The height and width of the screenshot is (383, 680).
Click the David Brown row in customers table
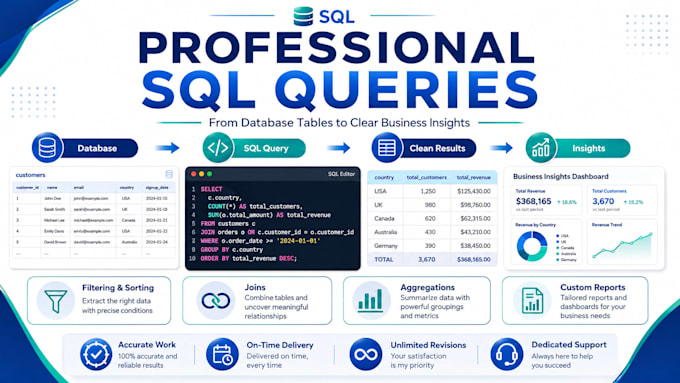(94, 242)
